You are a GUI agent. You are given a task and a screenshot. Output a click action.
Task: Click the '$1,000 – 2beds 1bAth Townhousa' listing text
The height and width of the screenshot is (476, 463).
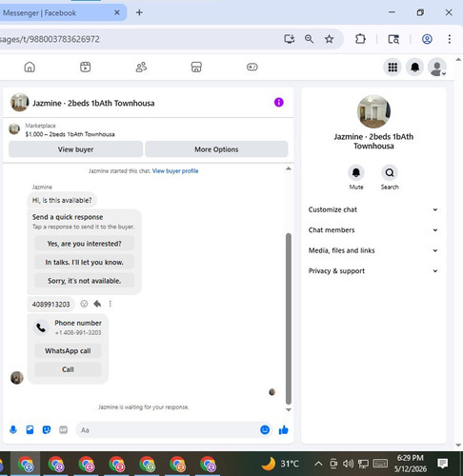[x=70, y=134]
